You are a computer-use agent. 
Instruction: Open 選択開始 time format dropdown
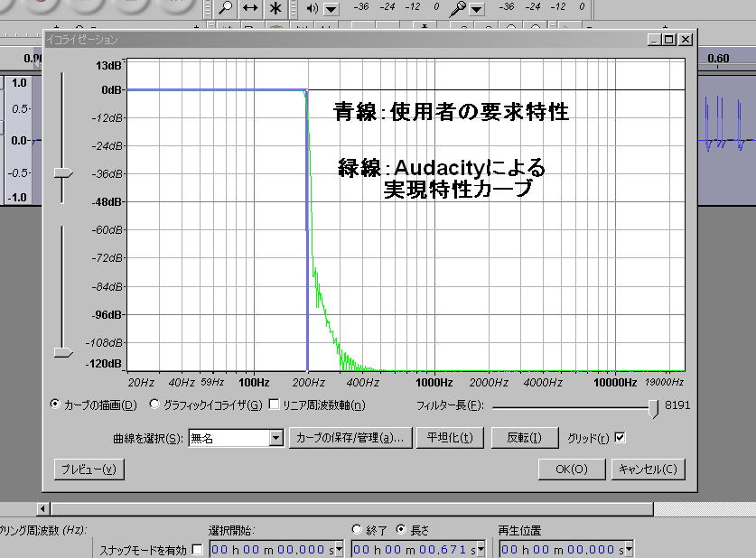[339, 549]
